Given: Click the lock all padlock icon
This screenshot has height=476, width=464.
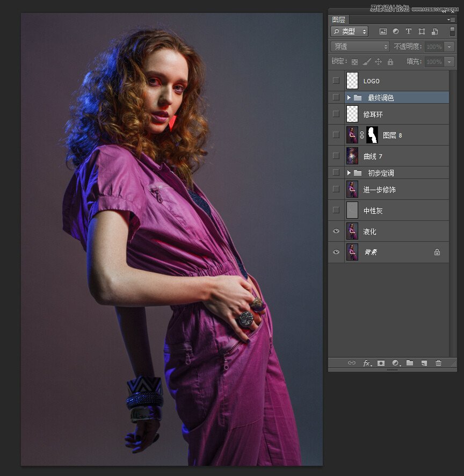Looking at the screenshot, I should 390,62.
